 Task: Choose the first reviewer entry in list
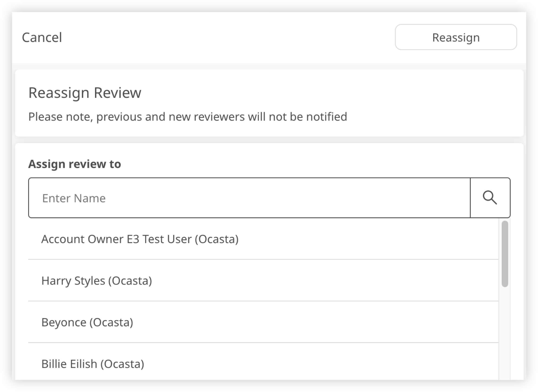[140, 239]
